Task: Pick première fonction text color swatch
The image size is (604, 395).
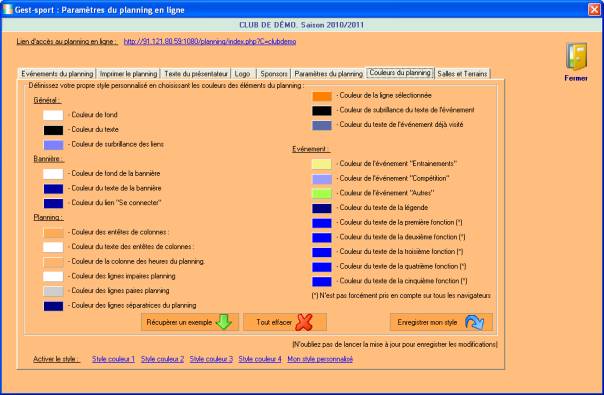Action: click(322, 223)
